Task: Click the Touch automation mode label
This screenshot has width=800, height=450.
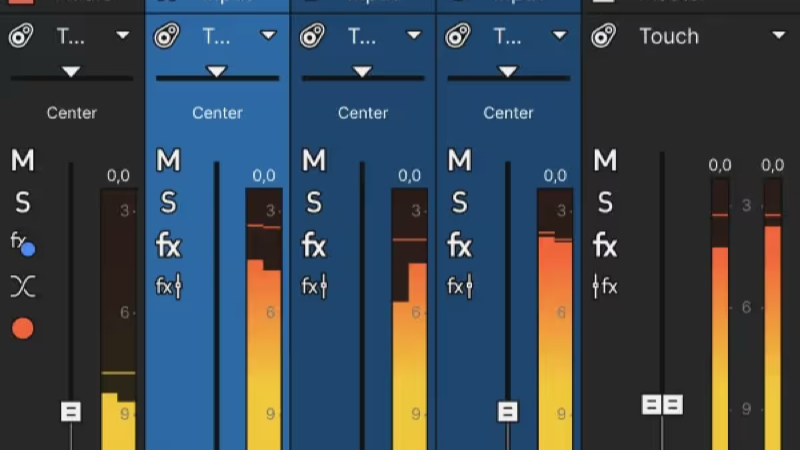Action: 669,36
